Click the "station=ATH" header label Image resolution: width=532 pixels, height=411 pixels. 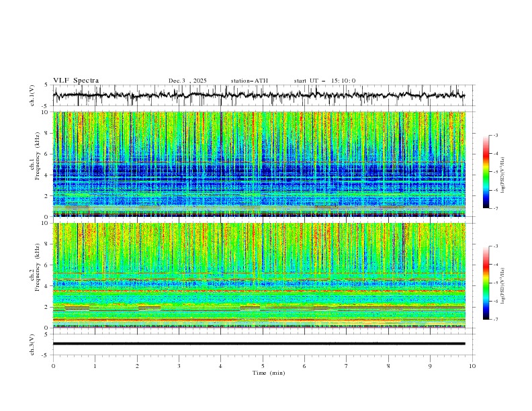pyautogui.click(x=249, y=81)
